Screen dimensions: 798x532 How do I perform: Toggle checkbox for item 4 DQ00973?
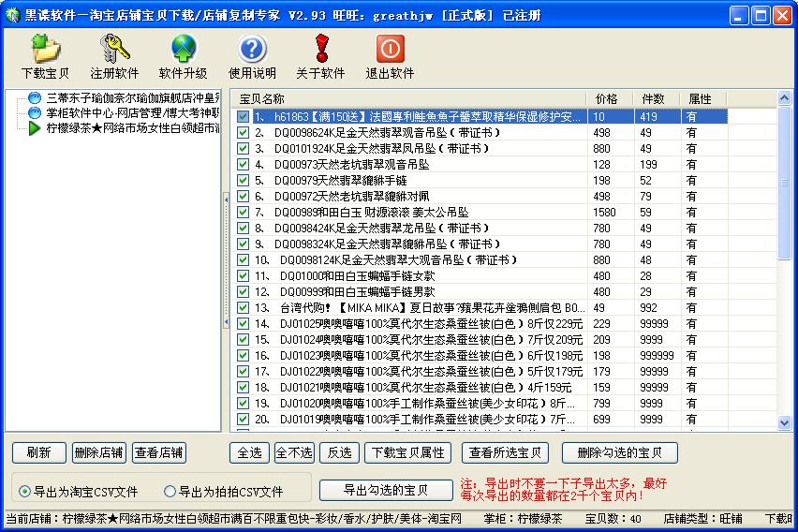point(243,165)
